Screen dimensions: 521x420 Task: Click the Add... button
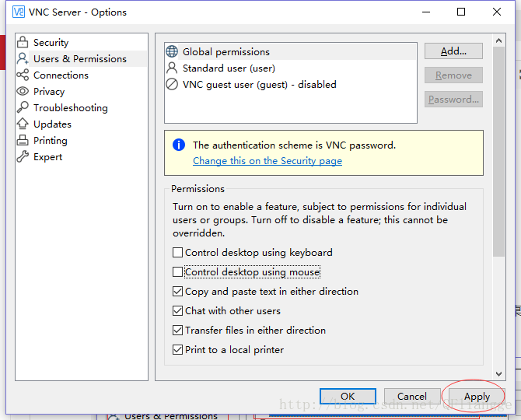pyautogui.click(x=453, y=51)
